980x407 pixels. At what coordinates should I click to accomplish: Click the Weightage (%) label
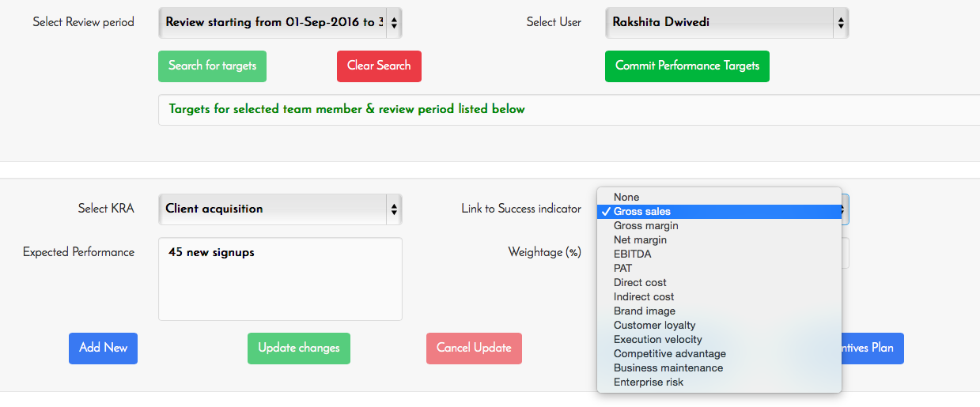click(545, 253)
